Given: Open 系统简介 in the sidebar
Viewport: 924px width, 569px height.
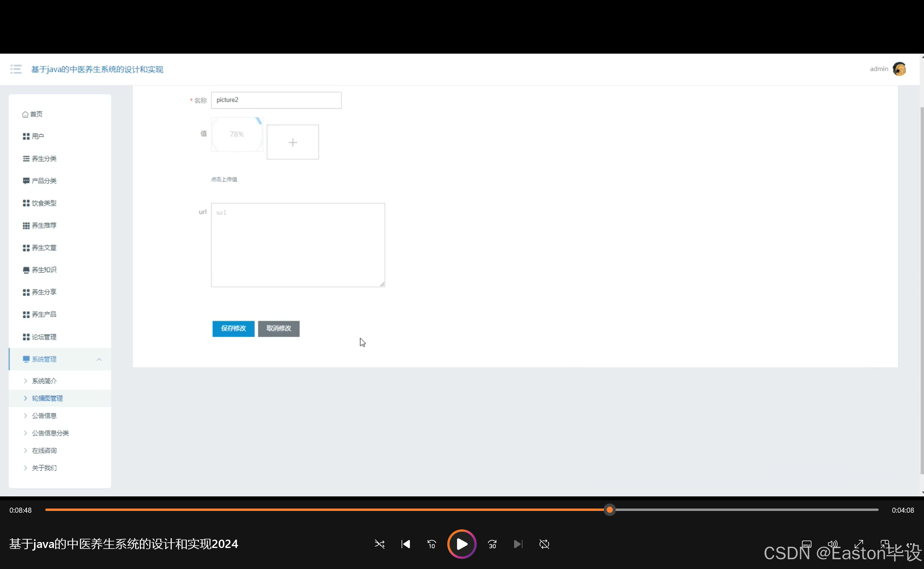Looking at the screenshot, I should [44, 381].
